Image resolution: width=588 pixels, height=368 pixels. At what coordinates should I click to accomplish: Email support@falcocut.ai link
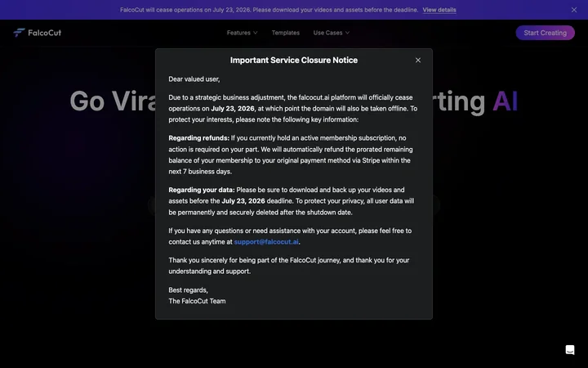(266, 242)
